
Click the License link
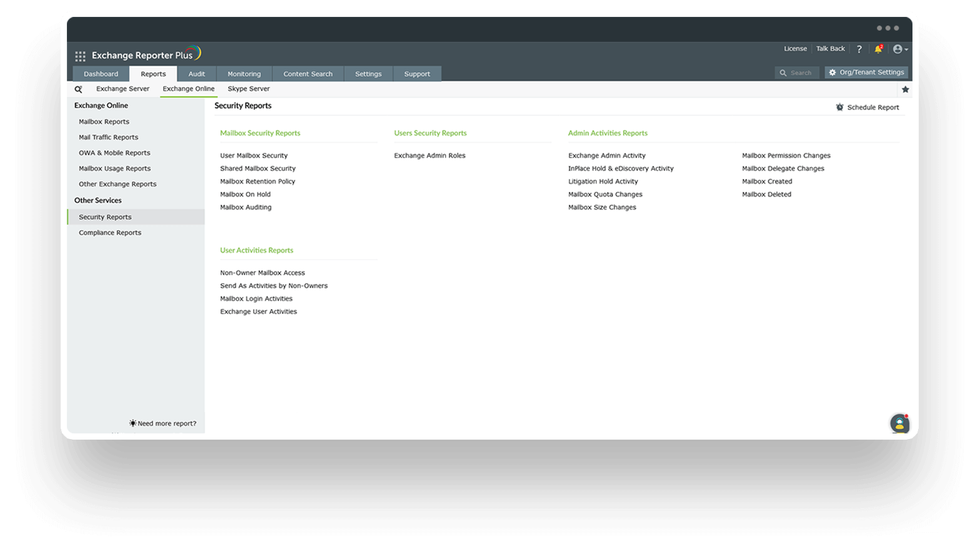(x=796, y=49)
